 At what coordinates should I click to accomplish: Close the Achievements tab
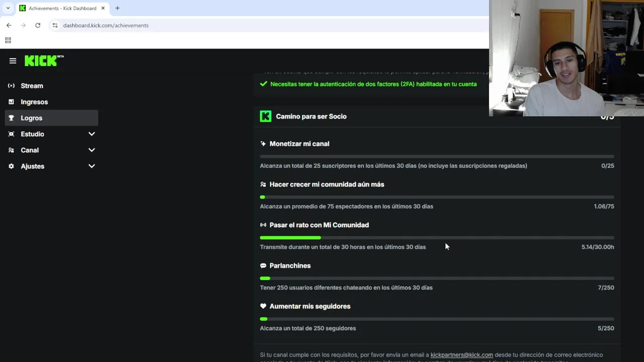pyautogui.click(x=103, y=8)
